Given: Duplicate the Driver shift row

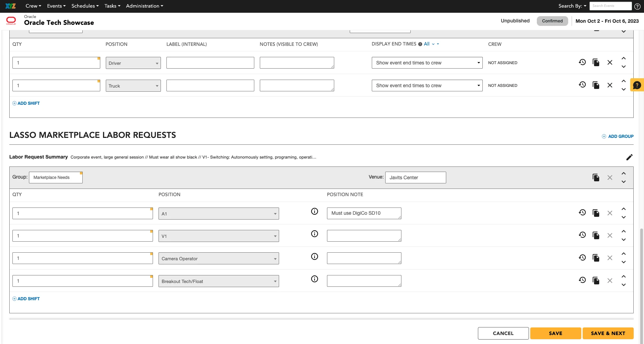Looking at the screenshot, I should 596,62.
